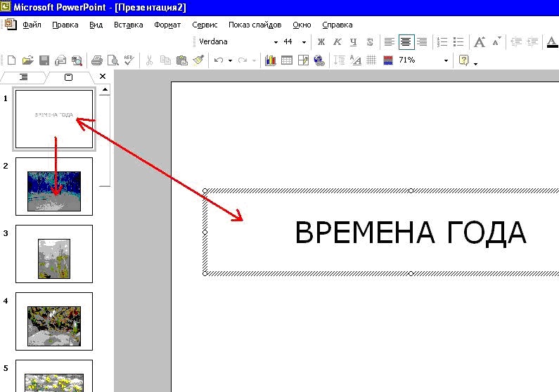Viewport: 559px width, 392px height.
Task: Open toolbar options arrow after Help
Action: point(475,64)
